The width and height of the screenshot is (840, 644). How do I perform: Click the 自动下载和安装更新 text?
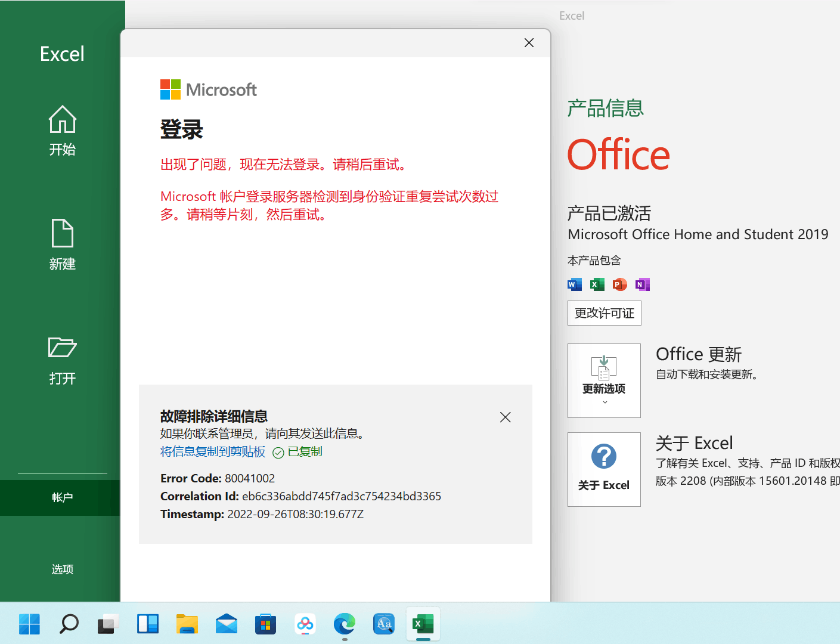point(707,374)
